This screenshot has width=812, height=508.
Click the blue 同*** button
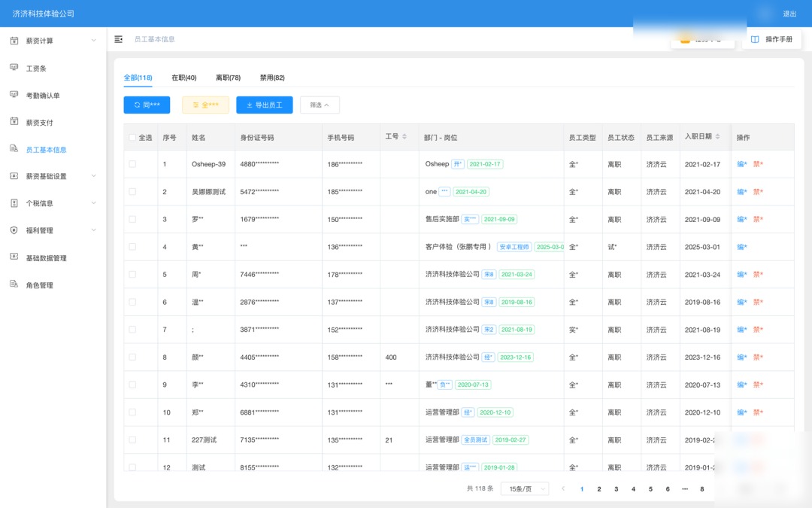[147, 105]
